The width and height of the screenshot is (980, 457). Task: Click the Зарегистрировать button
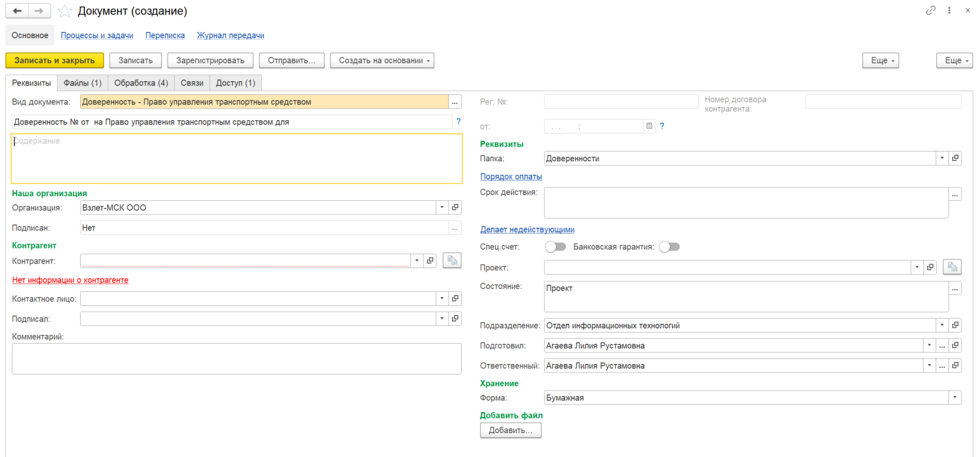210,60
